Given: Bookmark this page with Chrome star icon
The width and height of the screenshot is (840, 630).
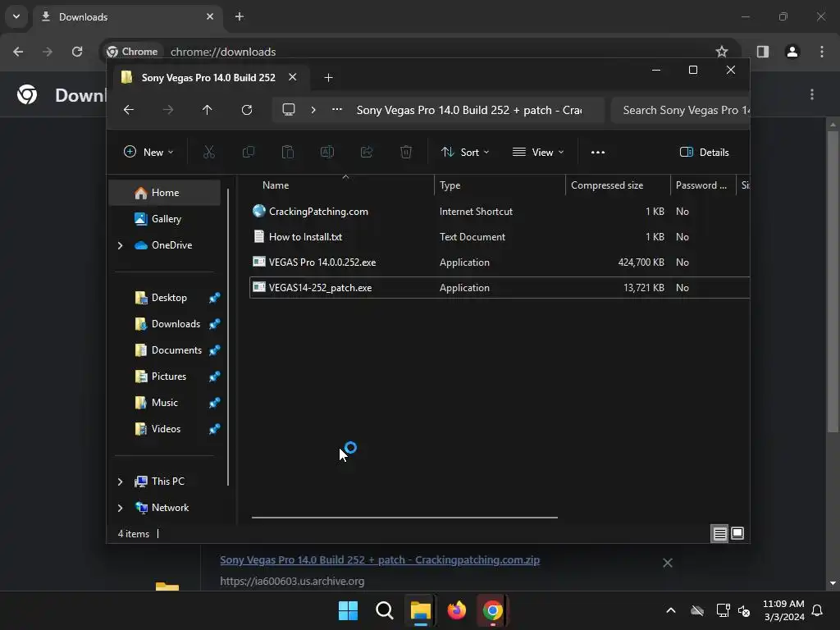Looking at the screenshot, I should click(x=722, y=52).
